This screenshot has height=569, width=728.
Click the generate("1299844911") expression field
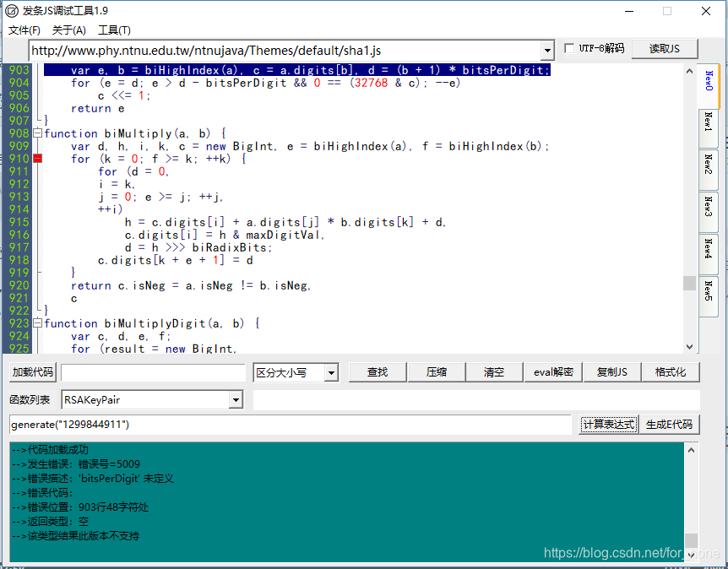291,425
